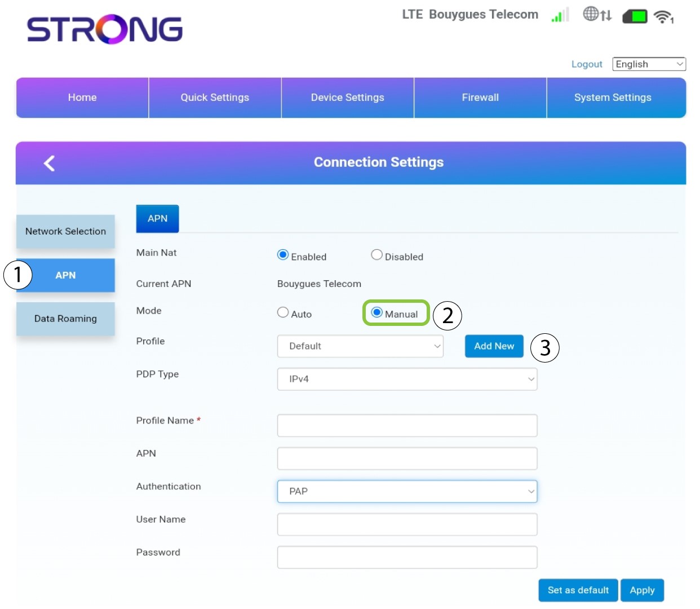Click the Connection Settings title
The width and height of the screenshot is (700, 609).
[379, 162]
